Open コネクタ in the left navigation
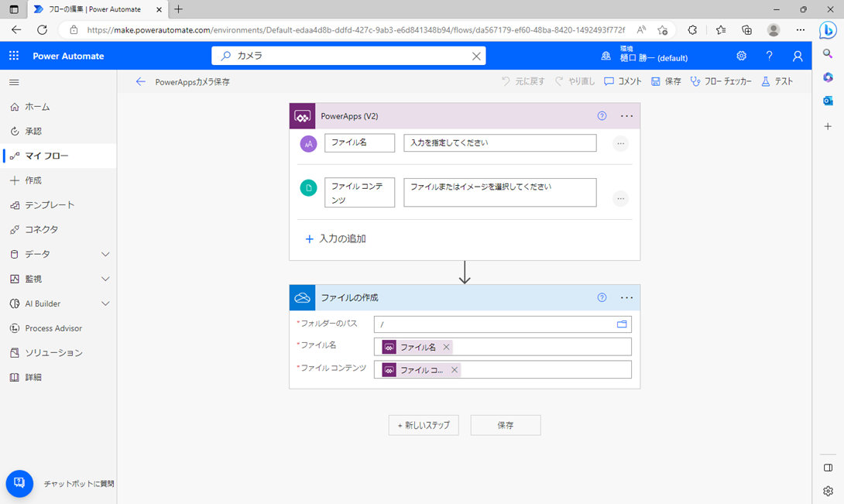This screenshot has height=504, width=844. click(58, 229)
